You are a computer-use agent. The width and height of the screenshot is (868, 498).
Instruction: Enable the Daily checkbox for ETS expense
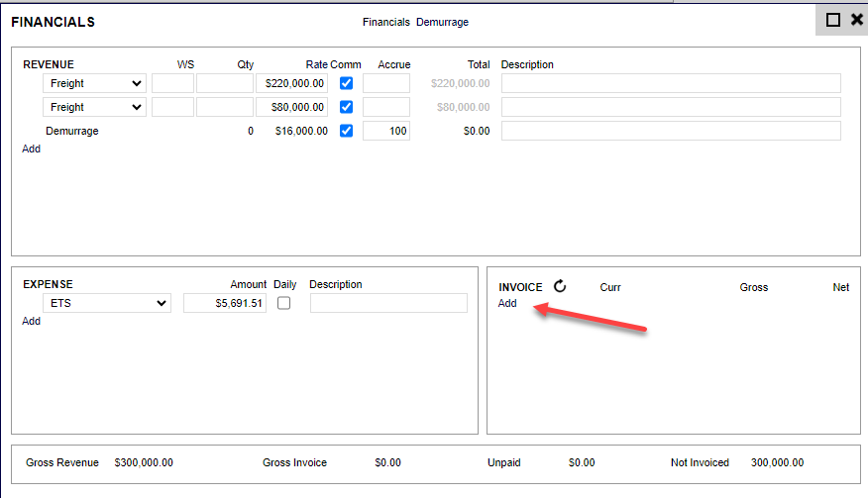[x=283, y=303]
